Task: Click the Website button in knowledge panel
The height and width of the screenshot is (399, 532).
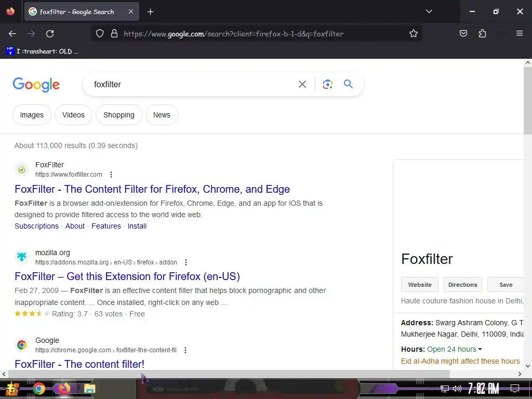Action: pyautogui.click(x=420, y=285)
